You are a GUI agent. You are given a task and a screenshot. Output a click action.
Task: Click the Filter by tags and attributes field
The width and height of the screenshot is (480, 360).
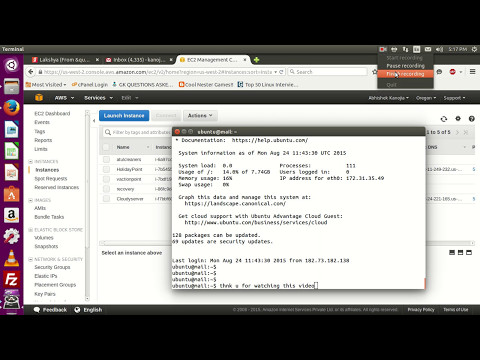pos(137,132)
